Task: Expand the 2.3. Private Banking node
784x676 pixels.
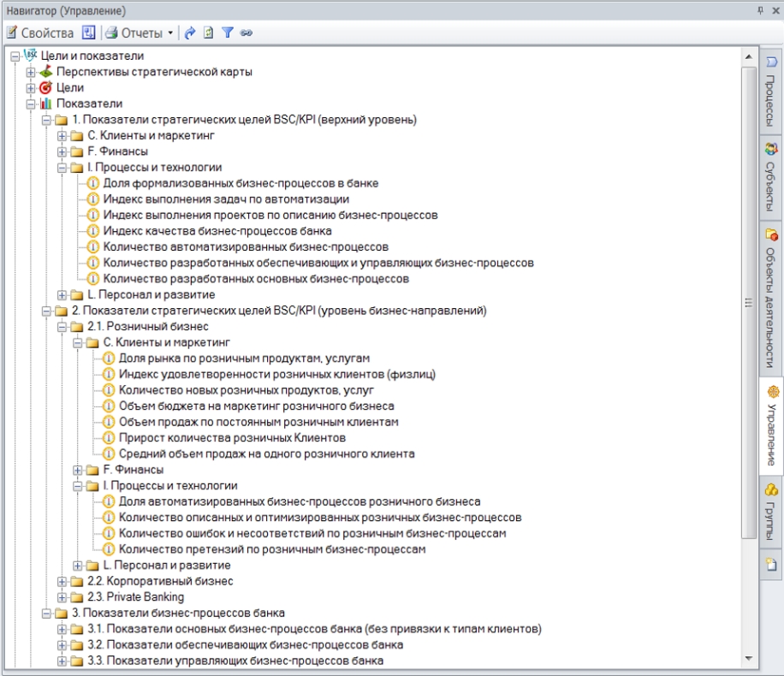Action: click(62, 597)
